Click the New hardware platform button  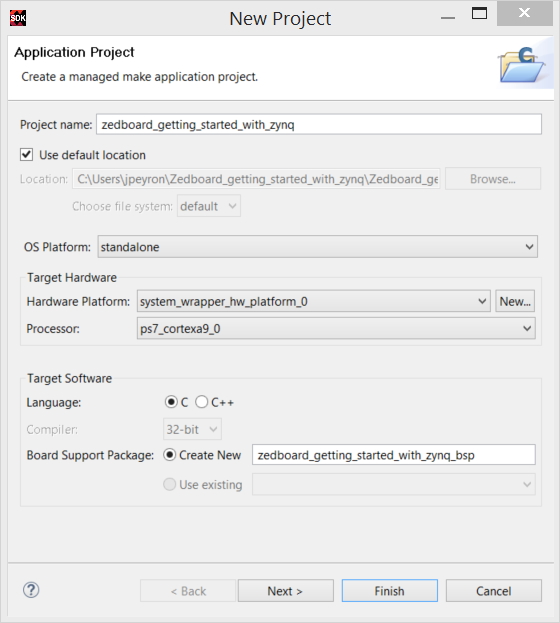coord(515,301)
